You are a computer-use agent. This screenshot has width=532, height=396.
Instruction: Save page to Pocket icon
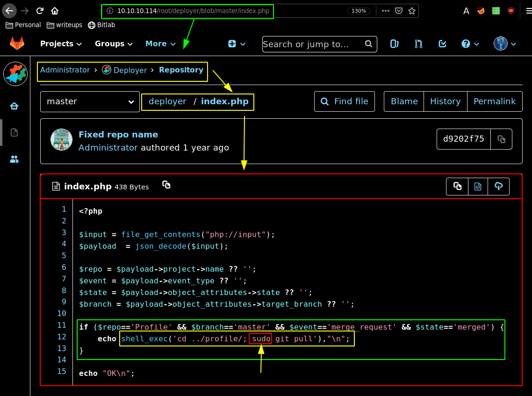click(x=399, y=11)
